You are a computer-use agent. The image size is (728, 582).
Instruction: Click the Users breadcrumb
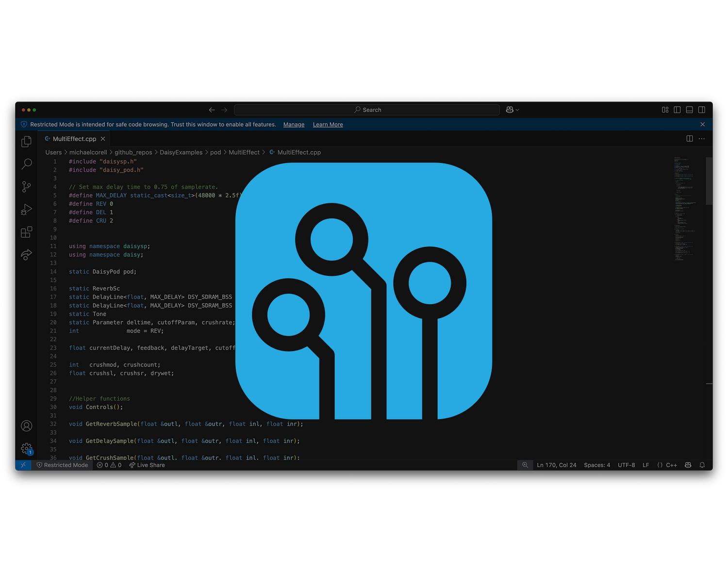coord(53,152)
